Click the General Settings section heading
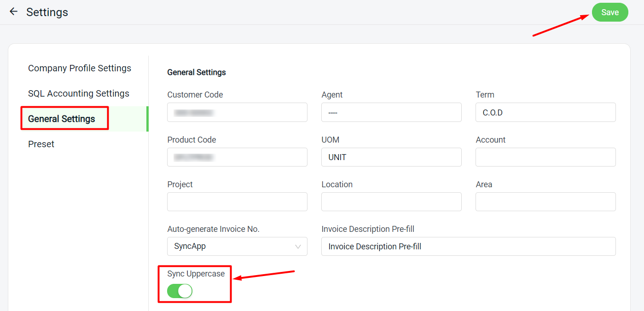The image size is (644, 311). 197,72
